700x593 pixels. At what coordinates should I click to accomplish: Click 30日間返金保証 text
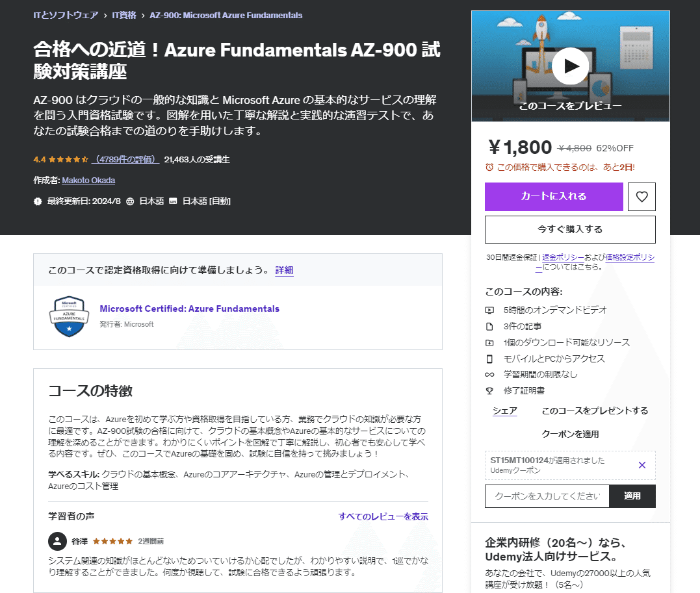point(512,257)
